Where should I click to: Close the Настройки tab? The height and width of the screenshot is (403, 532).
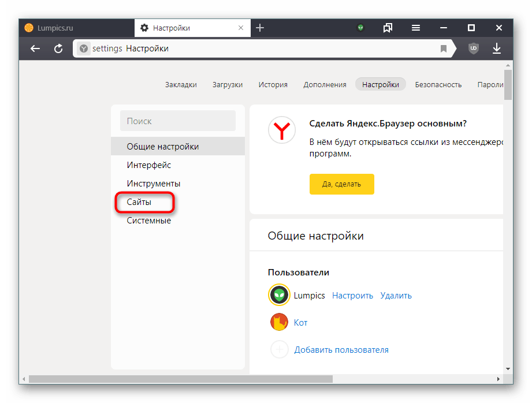tap(241, 28)
